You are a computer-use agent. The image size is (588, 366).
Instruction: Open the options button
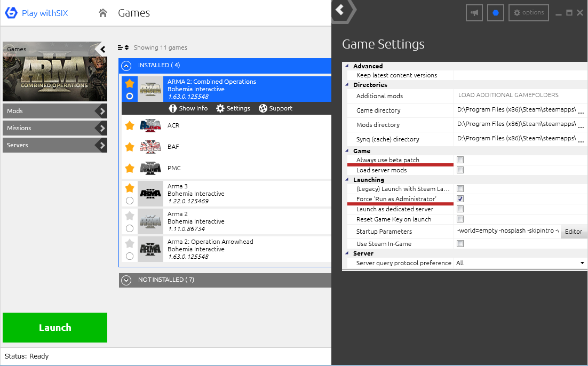point(529,13)
